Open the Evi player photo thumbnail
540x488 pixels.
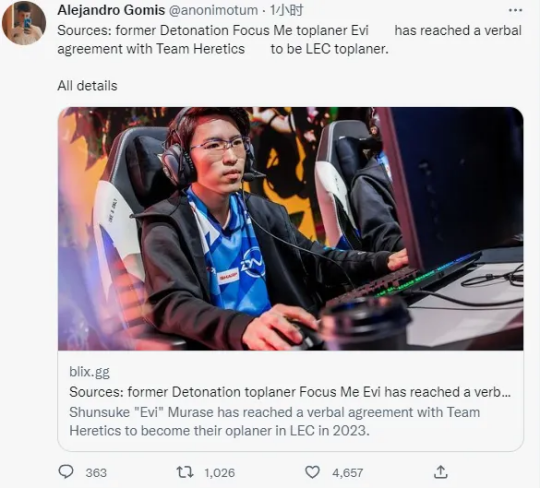click(x=290, y=229)
